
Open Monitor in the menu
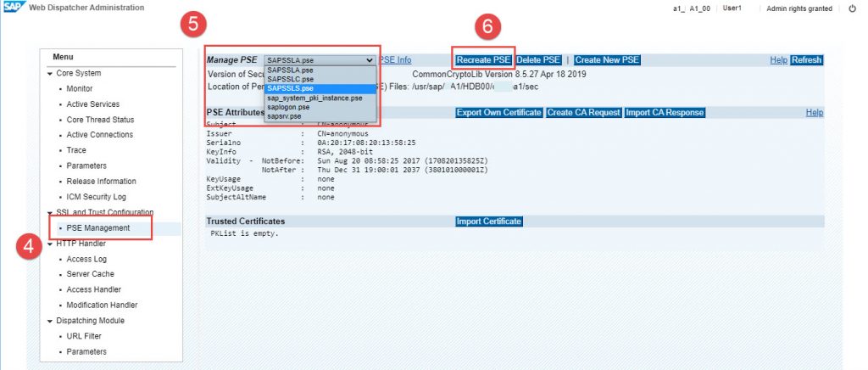coord(79,88)
